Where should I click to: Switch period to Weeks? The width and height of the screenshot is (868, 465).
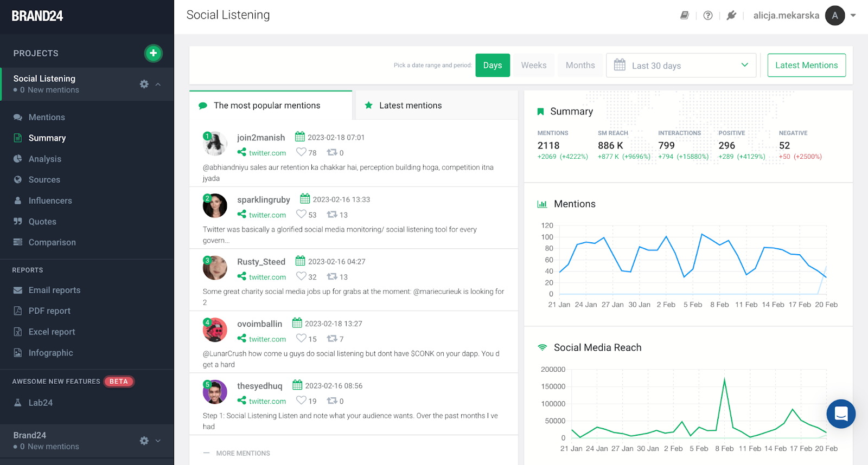(534, 66)
